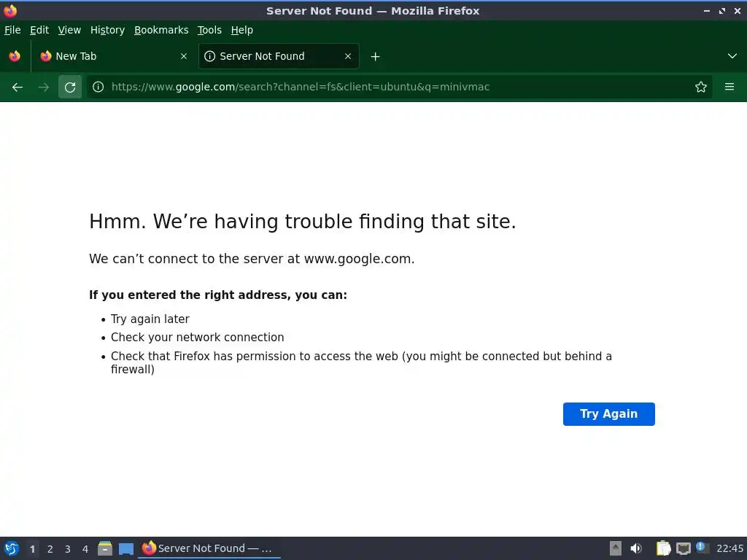Screen dimensions: 747x560
Task: Click the network connection tray icon
Action: 683,548
